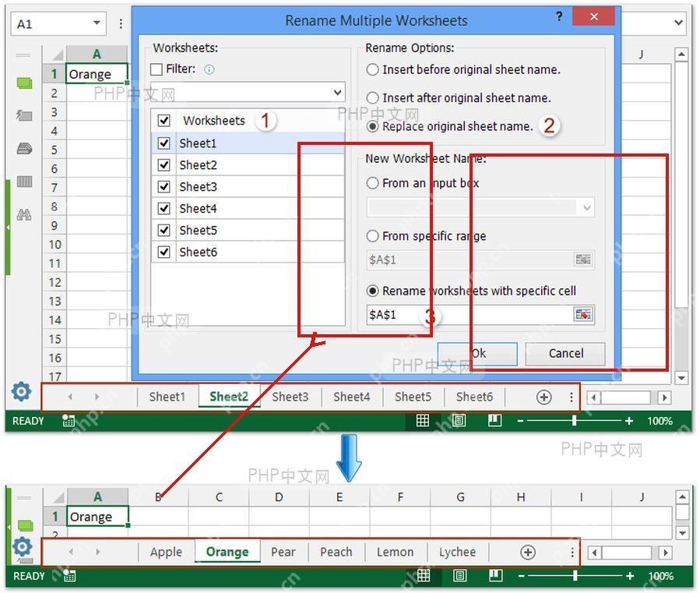Uncheck the Sheet3 checkbox
700x593 pixels.
(164, 186)
